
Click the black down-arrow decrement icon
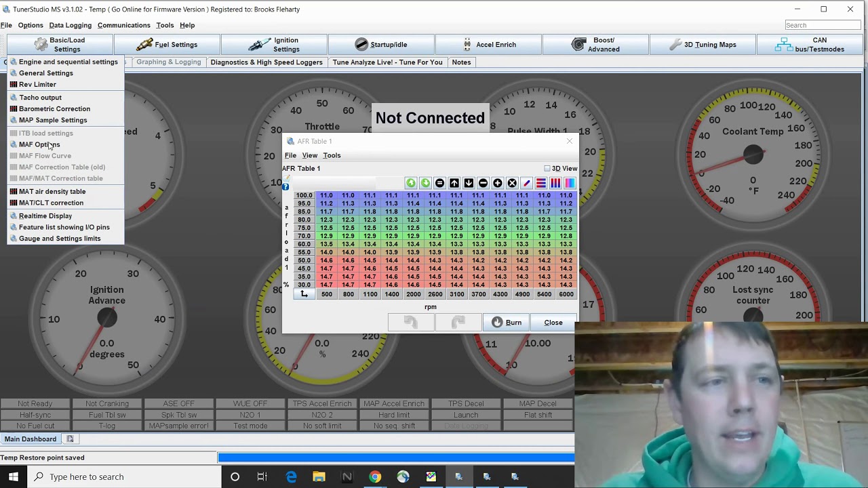pyautogui.click(x=469, y=183)
